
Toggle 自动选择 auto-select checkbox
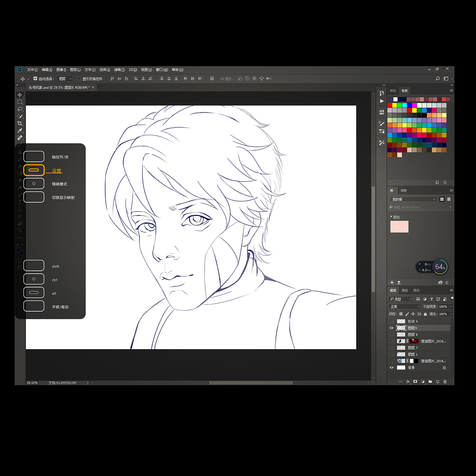[x=35, y=78]
